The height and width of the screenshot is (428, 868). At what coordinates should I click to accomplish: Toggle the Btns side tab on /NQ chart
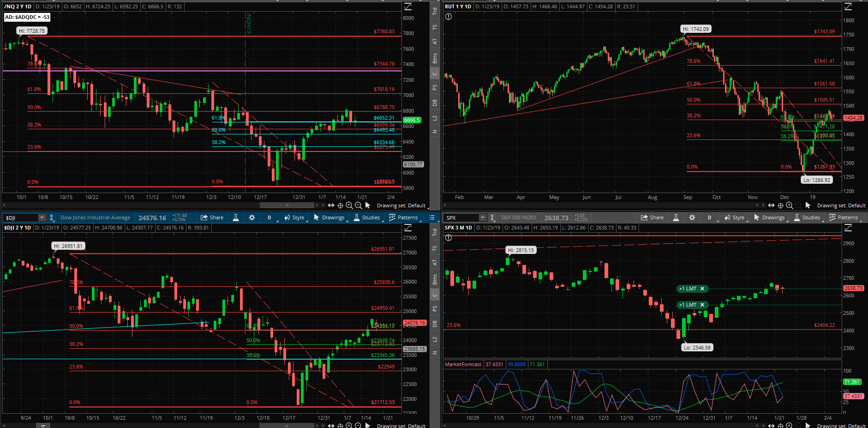pyautogui.click(x=435, y=58)
